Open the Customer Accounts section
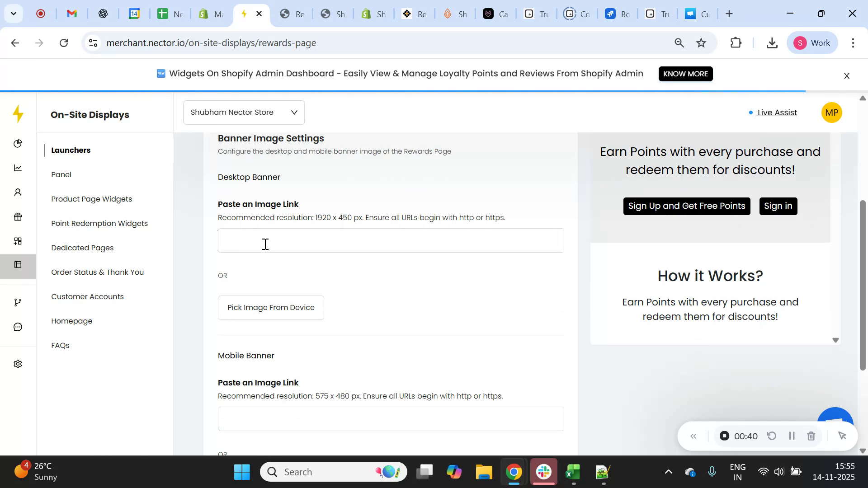 coord(87,296)
